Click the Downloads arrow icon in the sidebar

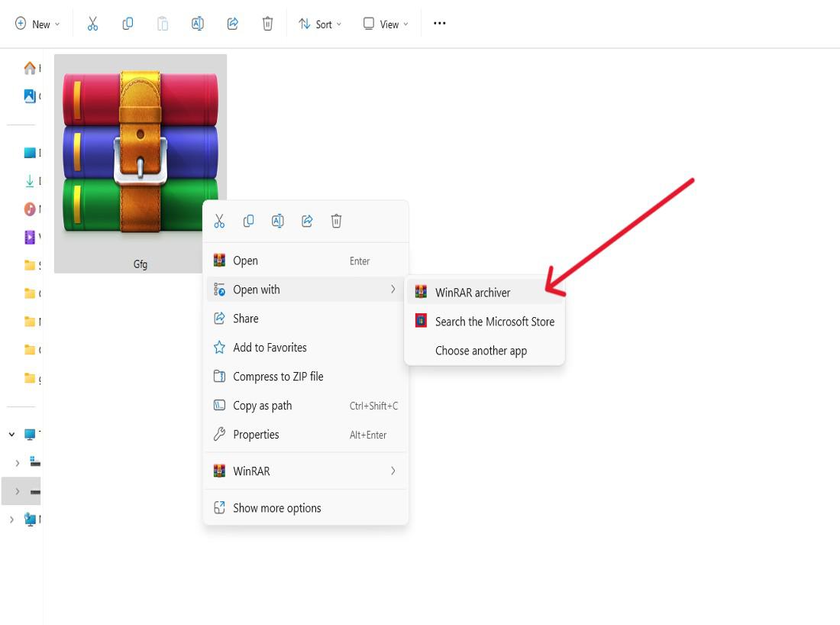click(30, 181)
